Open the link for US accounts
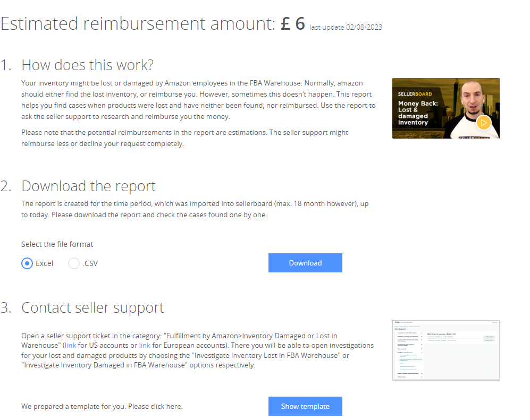This screenshot has height=420, width=530. click(x=71, y=346)
